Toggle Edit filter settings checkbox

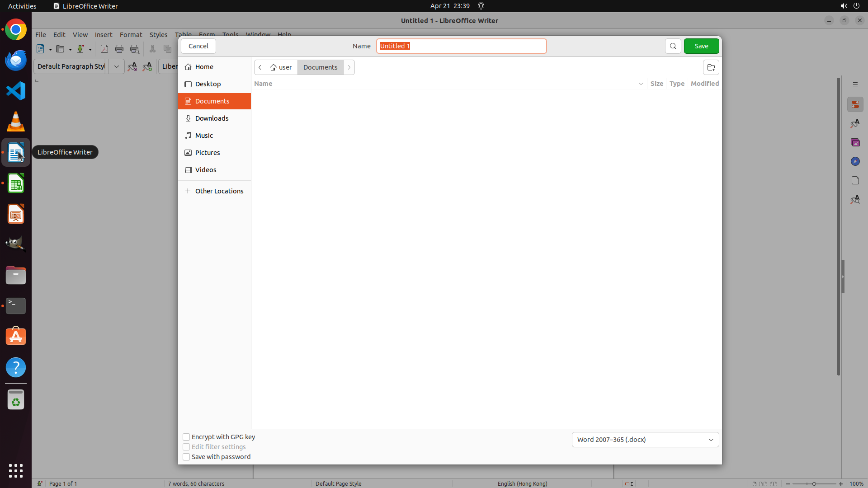[186, 447]
